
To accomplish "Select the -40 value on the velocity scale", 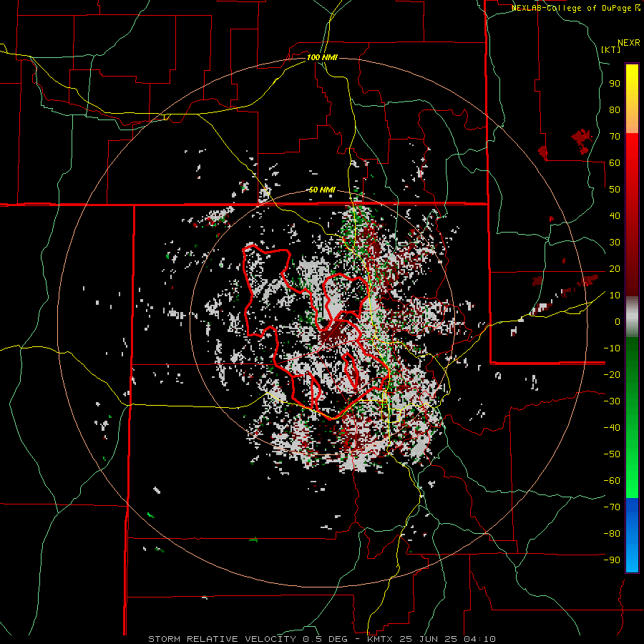I will tap(612, 428).
